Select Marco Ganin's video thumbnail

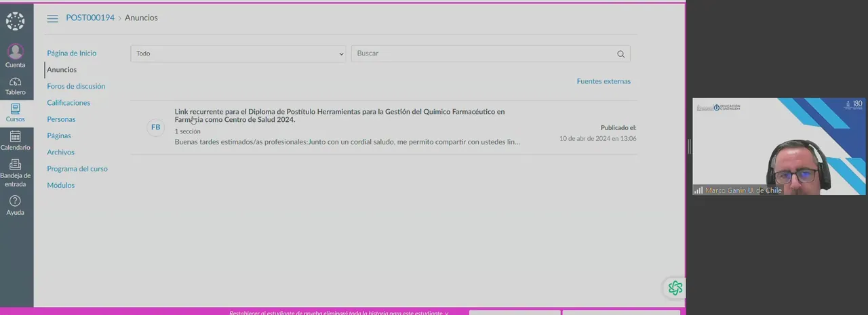point(778,146)
